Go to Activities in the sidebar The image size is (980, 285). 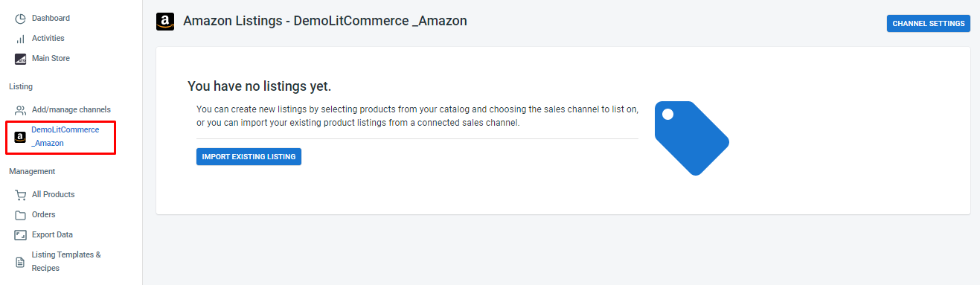point(48,38)
